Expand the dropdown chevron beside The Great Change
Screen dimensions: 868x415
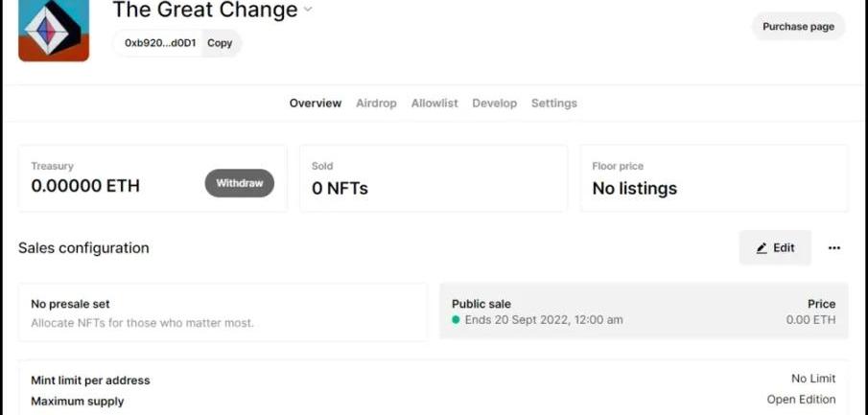308,10
